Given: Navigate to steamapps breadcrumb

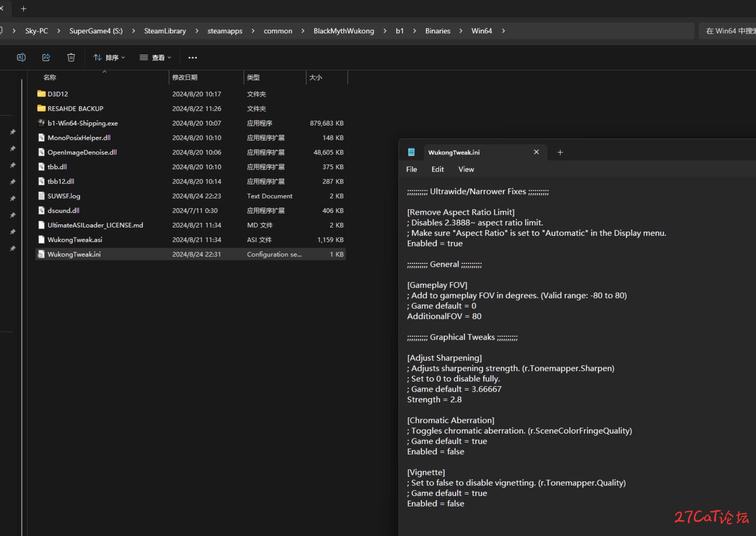Looking at the screenshot, I should tap(225, 31).
